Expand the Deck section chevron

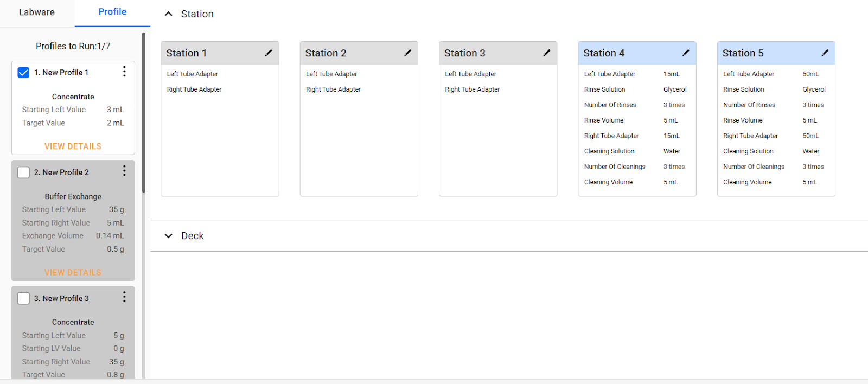(169, 236)
